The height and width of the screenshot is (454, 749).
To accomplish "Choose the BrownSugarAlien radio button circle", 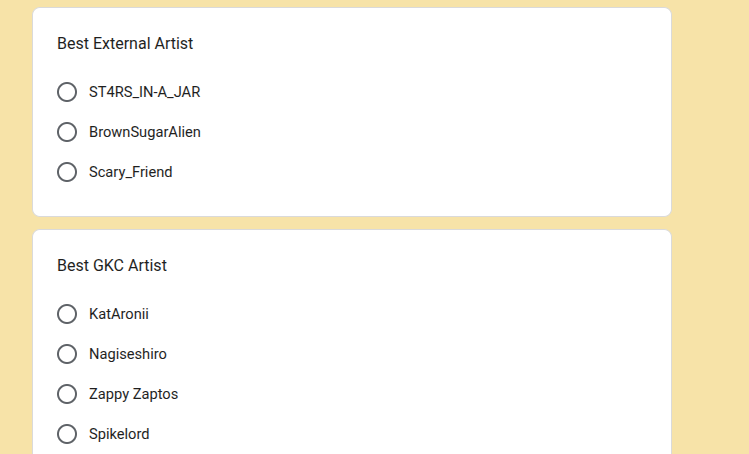I will (x=67, y=132).
